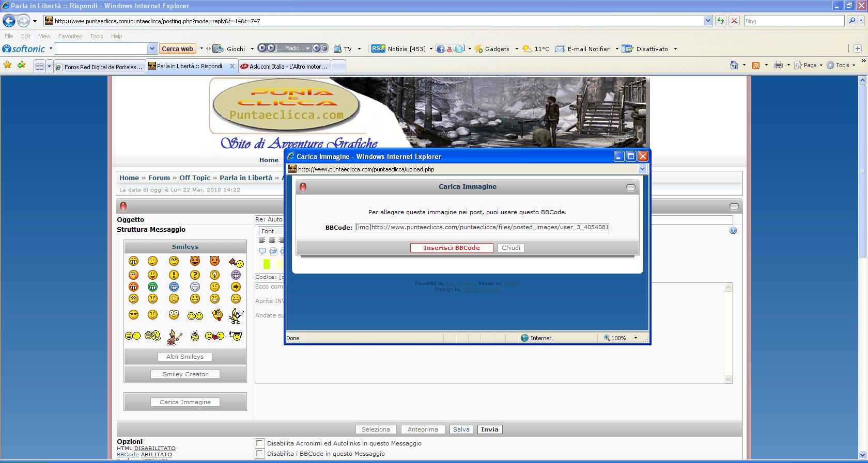This screenshot has width=868, height=463.
Task: Check Disabilita i BBCode in questo Messaggio
Action: coord(260,454)
